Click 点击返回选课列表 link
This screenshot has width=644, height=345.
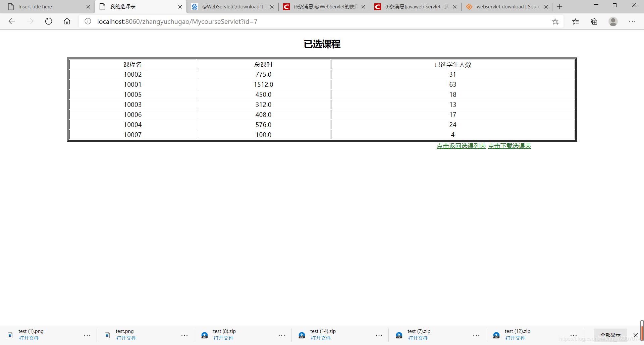coord(461,146)
